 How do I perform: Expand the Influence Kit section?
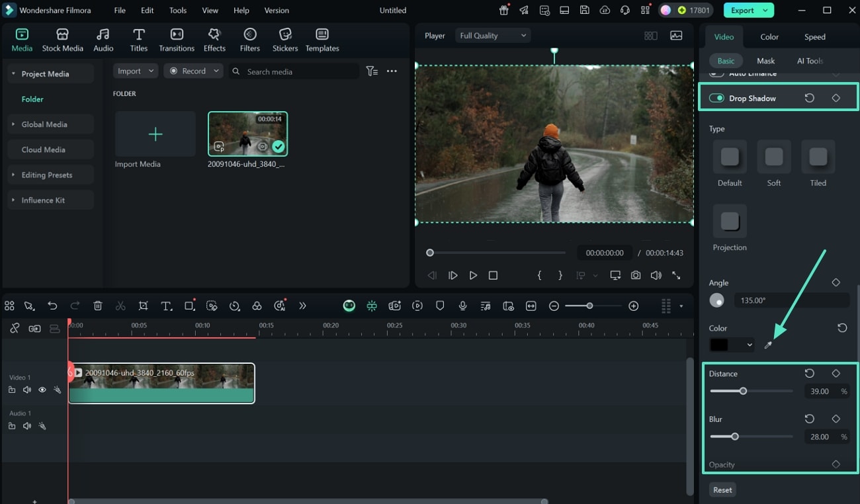50,200
